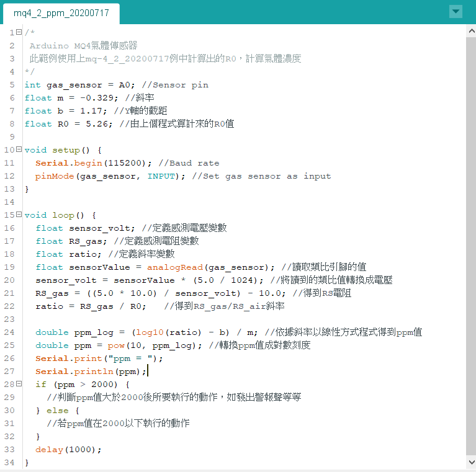Click the analogRead function on line 19
Screen dimensions: 476x472
point(174,267)
